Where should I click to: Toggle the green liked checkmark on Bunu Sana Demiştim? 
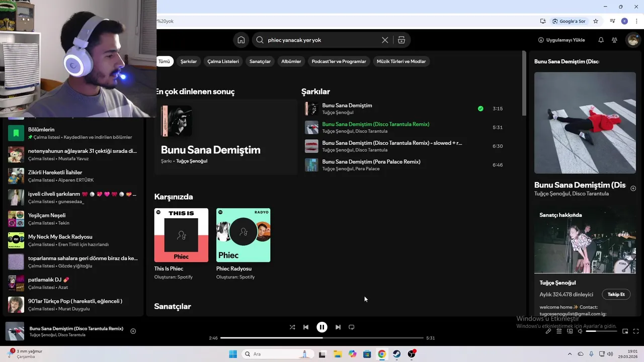pos(480,109)
